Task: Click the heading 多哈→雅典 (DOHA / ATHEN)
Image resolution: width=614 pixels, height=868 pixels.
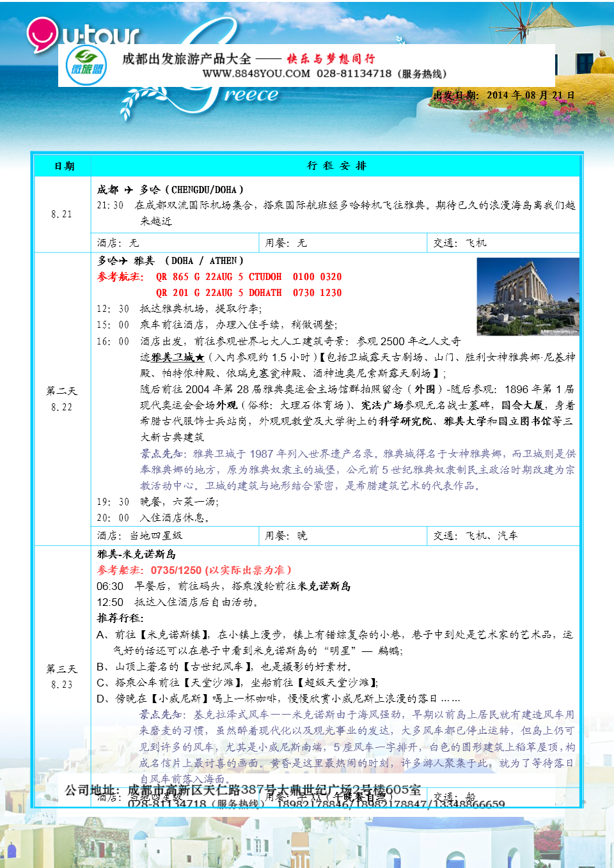Action: pyautogui.click(x=170, y=261)
